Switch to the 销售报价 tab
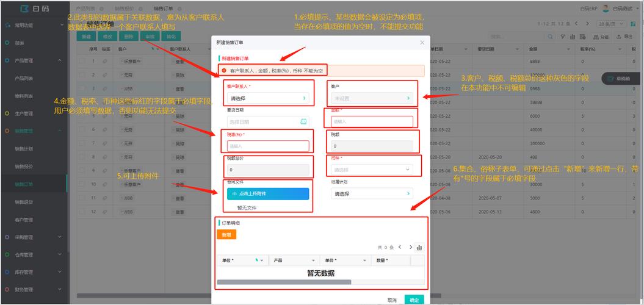The image size is (644, 305). [124, 8]
